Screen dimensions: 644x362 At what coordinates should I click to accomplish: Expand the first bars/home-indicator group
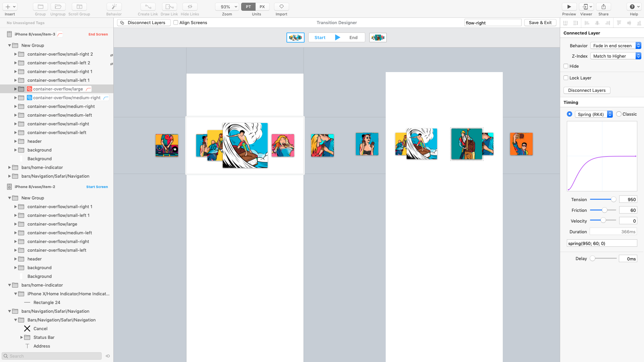click(9, 167)
